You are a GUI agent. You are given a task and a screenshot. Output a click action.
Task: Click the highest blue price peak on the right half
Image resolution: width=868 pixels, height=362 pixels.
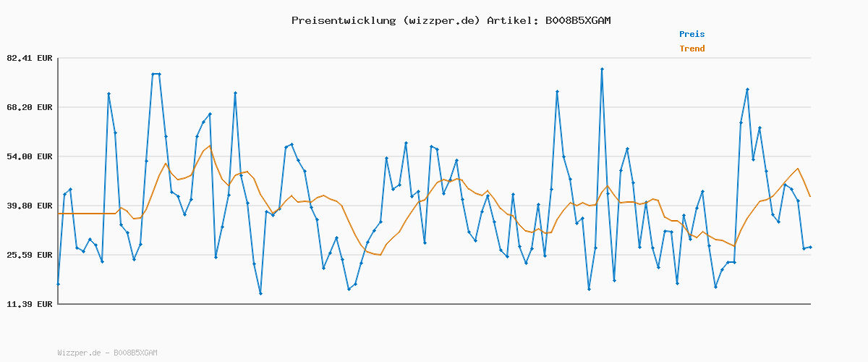point(602,70)
